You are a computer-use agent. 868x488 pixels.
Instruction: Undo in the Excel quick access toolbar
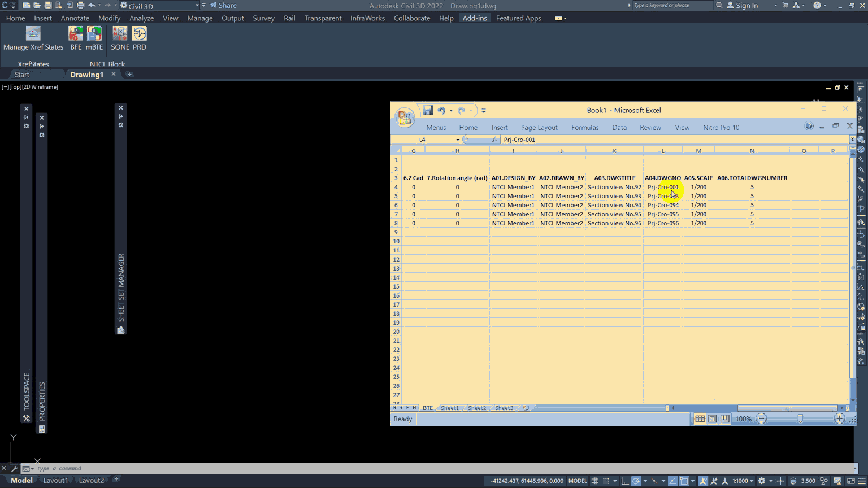pyautogui.click(x=441, y=111)
